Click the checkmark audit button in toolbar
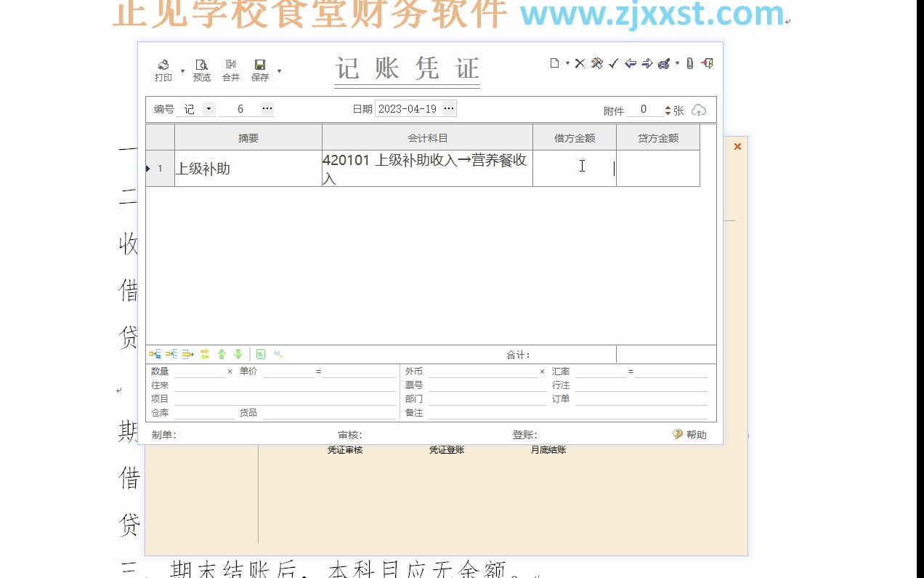 612,63
